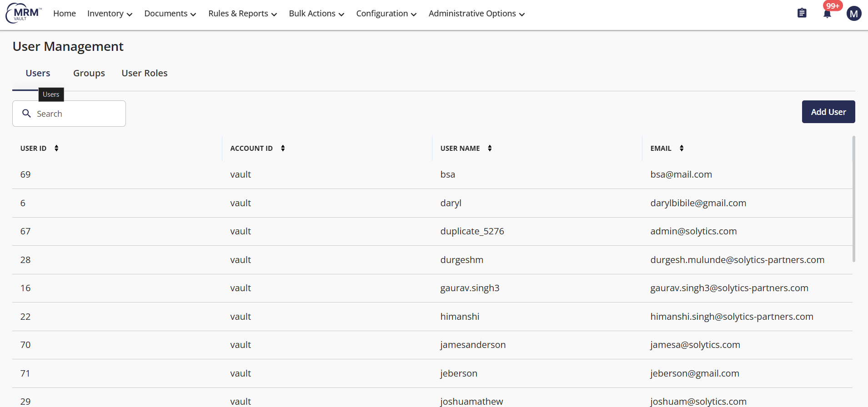Open the Rules & Reports dropdown
The height and width of the screenshot is (407, 868).
[x=242, y=14]
